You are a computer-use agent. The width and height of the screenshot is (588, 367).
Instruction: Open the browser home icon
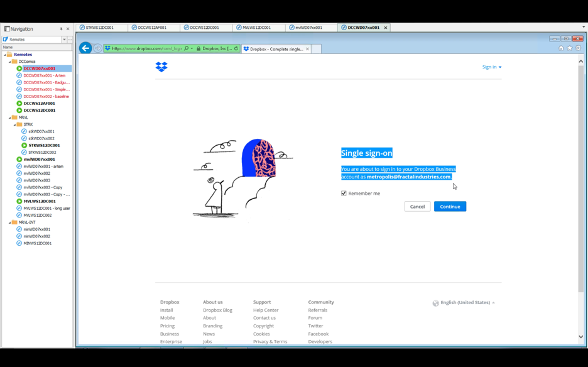pos(561,48)
